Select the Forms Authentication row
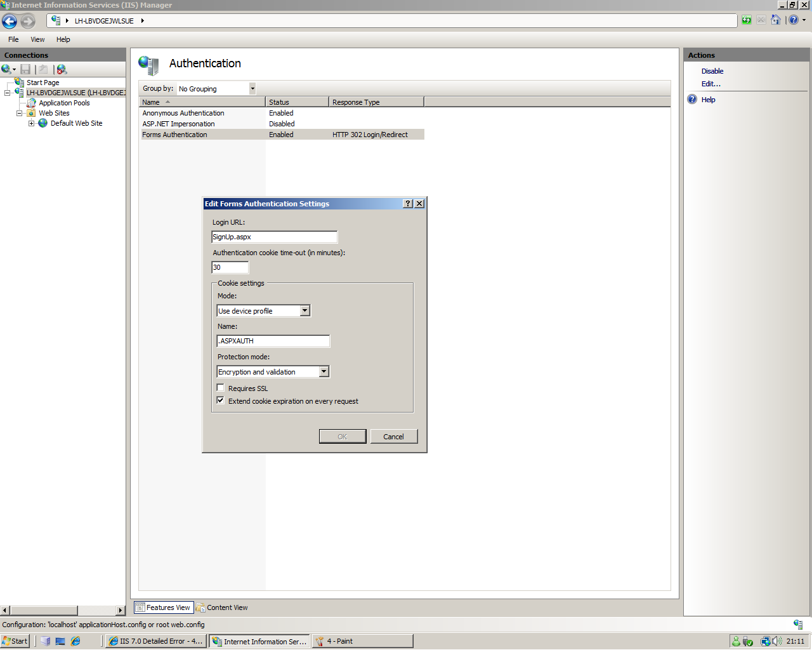The width and height of the screenshot is (812, 650). click(x=282, y=135)
